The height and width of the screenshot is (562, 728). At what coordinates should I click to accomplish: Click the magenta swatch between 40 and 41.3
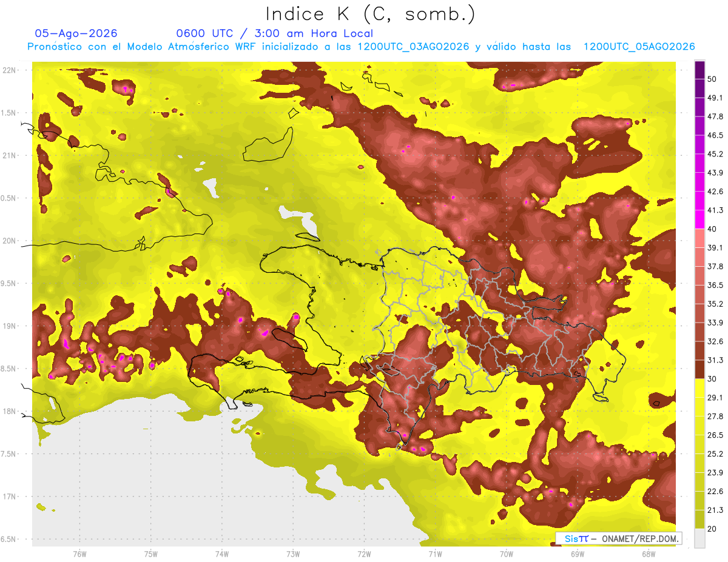[x=699, y=219]
